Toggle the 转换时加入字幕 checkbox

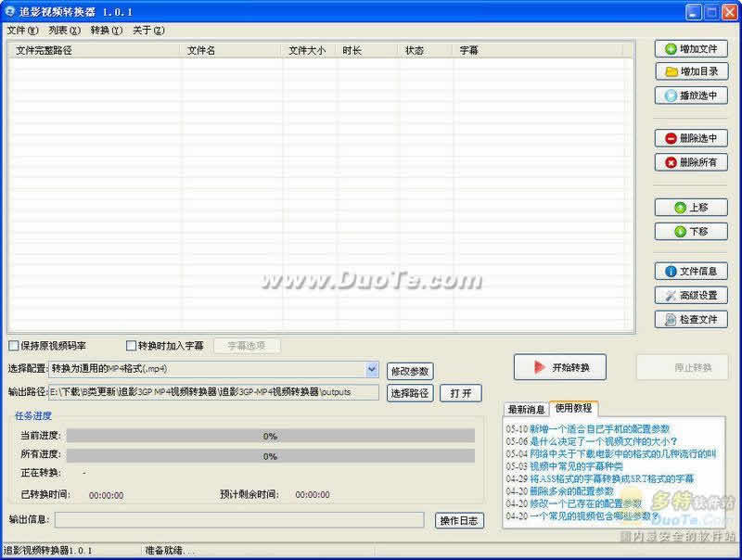point(131,346)
